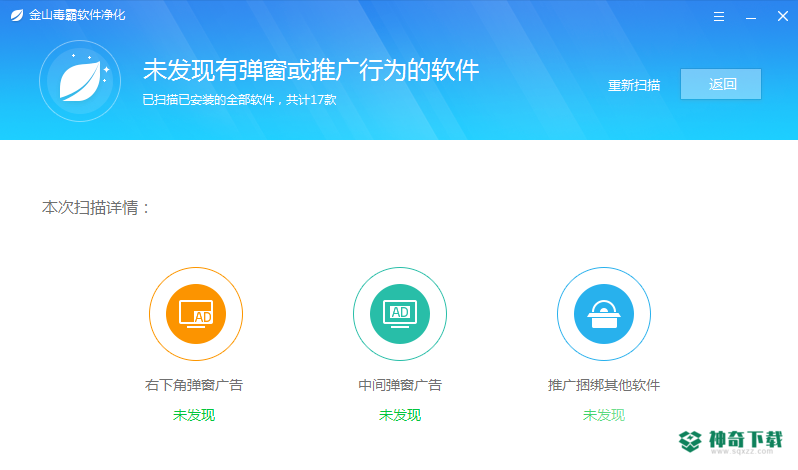This screenshot has width=798, height=470.
Task: Click the large leaf logo in header
Action: point(80,81)
